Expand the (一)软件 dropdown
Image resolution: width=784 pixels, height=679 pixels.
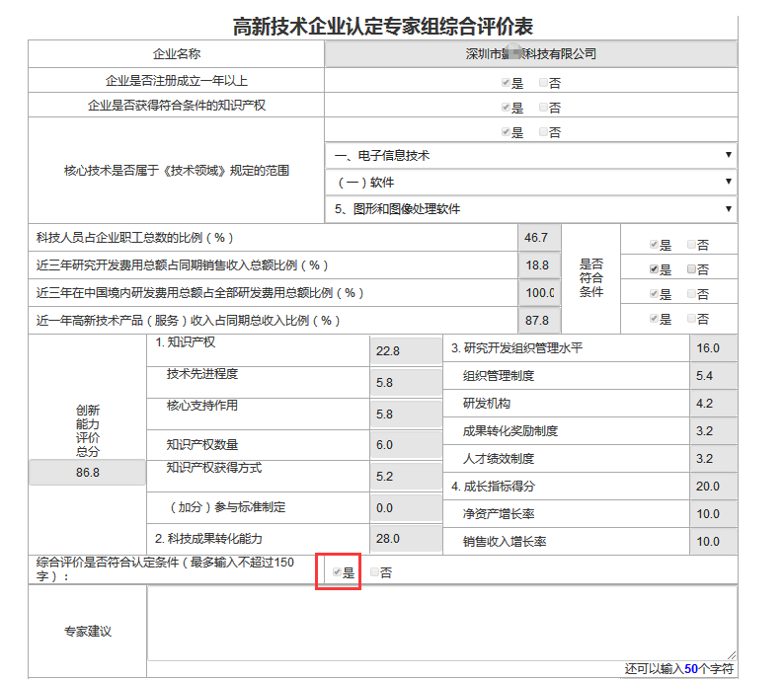(531, 183)
